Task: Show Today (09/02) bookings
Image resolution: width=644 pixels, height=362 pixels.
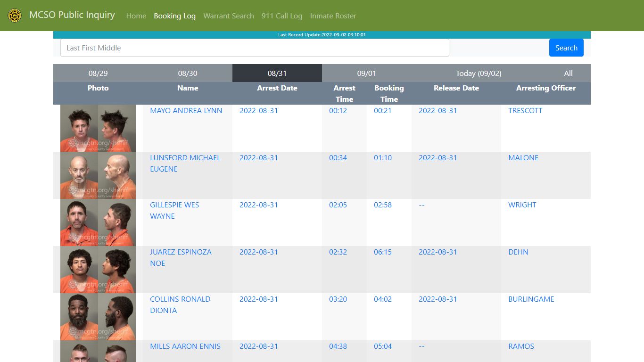Action: point(479,73)
